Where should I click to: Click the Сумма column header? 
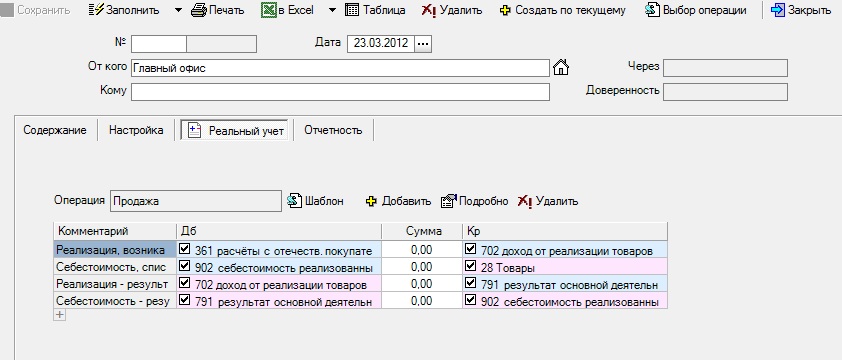coord(422,231)
